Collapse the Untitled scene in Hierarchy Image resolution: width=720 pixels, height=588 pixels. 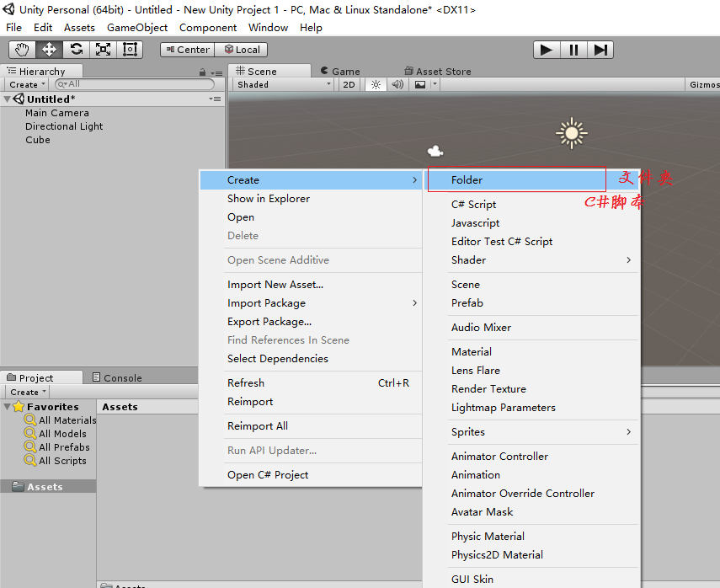click(x=7, y=99)
